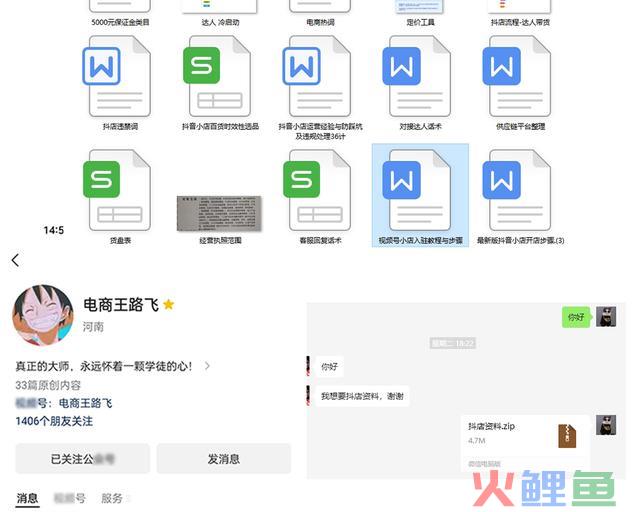Go back with the left arrow
The height and width of the screenshot is (512, 640).
tap(16, 260)
